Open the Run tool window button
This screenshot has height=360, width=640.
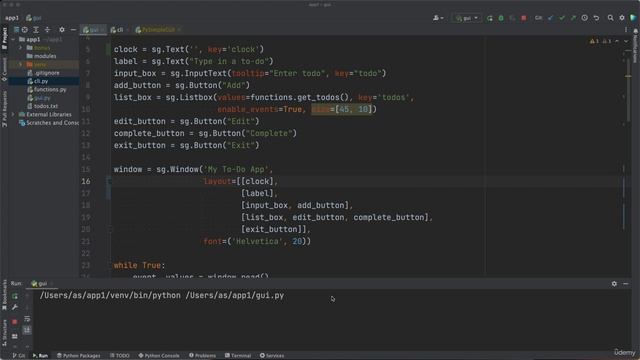tap(40, 356)
